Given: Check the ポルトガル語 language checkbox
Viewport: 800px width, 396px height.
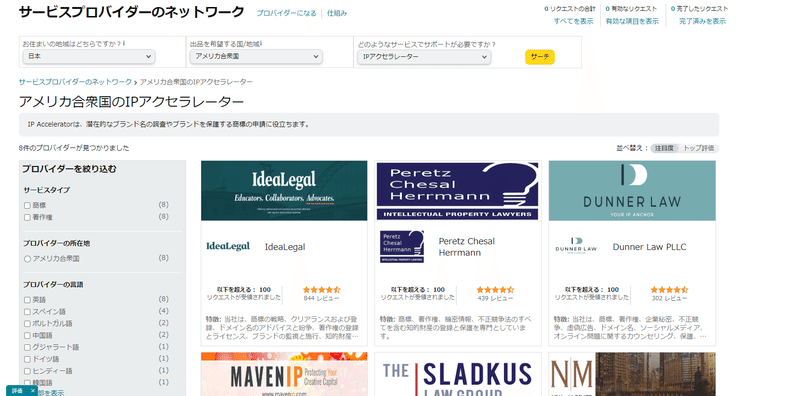Looking at the screenshot, I should (x=27, y=324).
